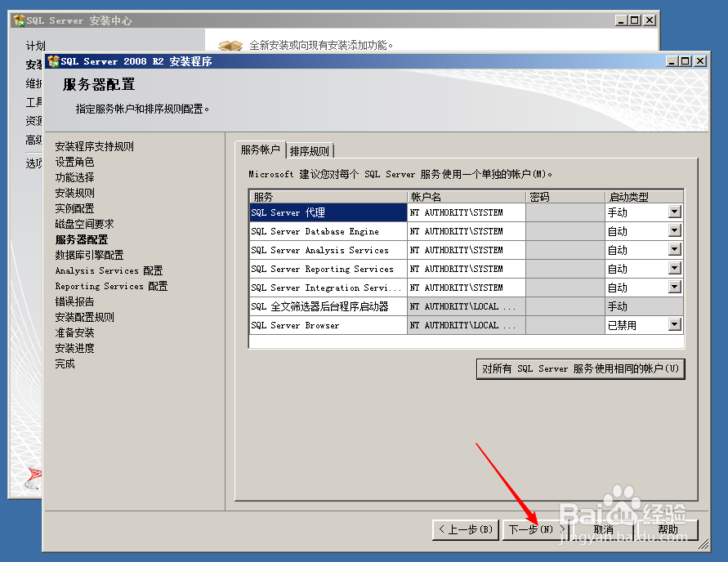Click 磁盘空间要求 step in sidebar
The height and width of the screenshot is (562, 728).
pyautogui.click(x=84, y=224)
